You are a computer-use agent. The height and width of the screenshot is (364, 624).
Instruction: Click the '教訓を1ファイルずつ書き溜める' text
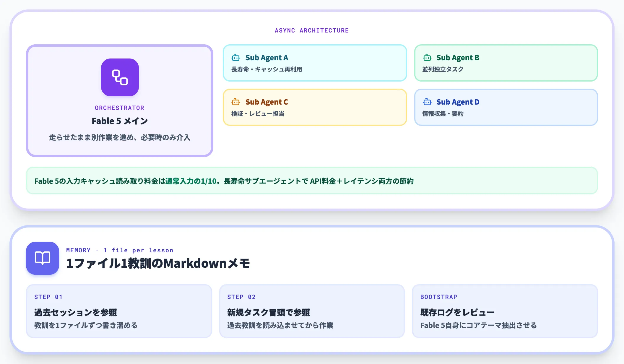pos(86,325)
